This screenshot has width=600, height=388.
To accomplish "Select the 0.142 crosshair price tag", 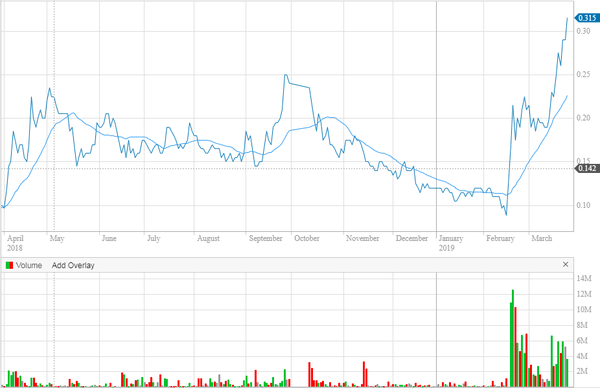I will pos(587,168).
